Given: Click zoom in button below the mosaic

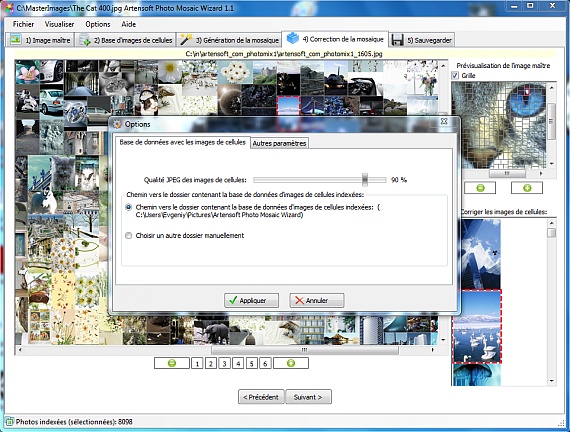Looking at the screenshot, I should pyautogui.click(x=291, y=363).
